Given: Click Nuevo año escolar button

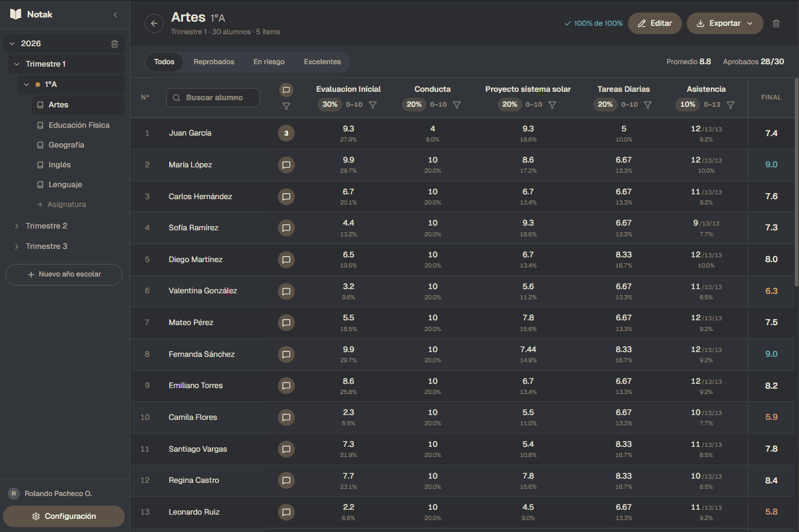Looking at the screenshot, I should point(64,274).
